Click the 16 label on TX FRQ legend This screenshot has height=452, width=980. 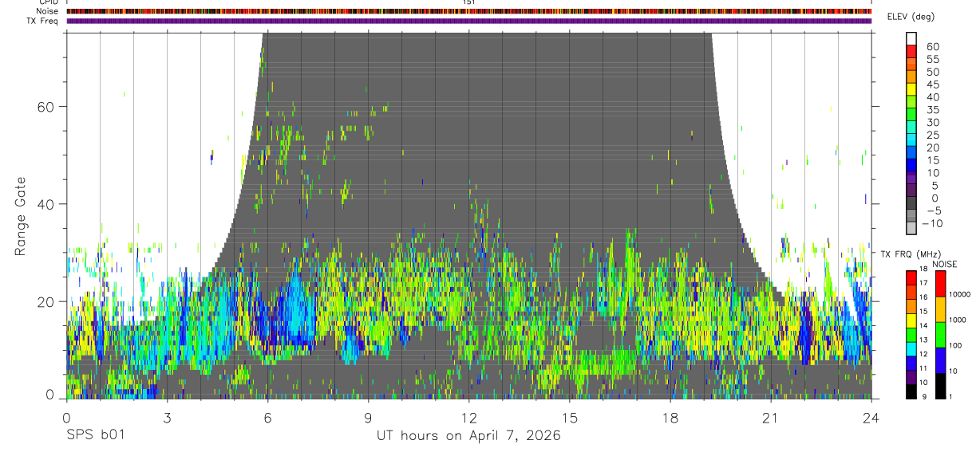point(923,297)
